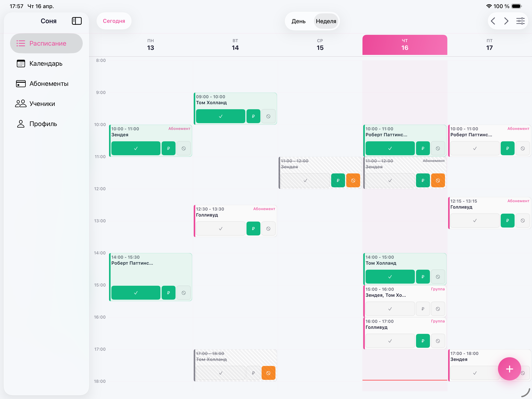This screenshot has height=399, width=532.
Task: Open the Расписание section in the sidebar
Action: tap(46, 43)
